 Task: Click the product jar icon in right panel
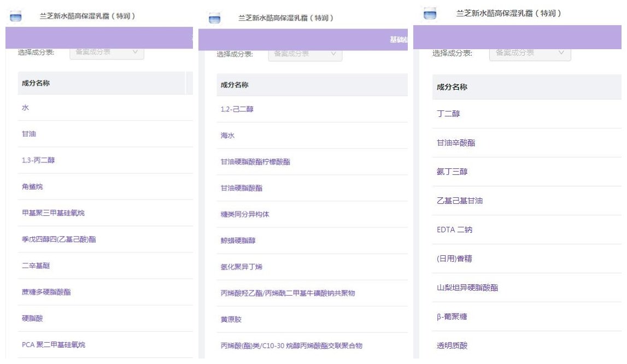430,14
